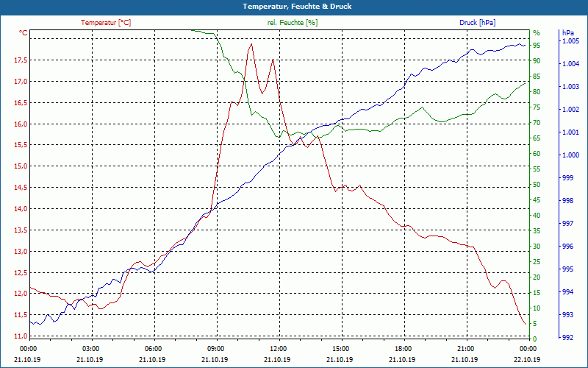The width and height of the screenshot is (588, 368).
Task: Select the green rel. Feuchte [%] legend label
Action: click(292, 23)
